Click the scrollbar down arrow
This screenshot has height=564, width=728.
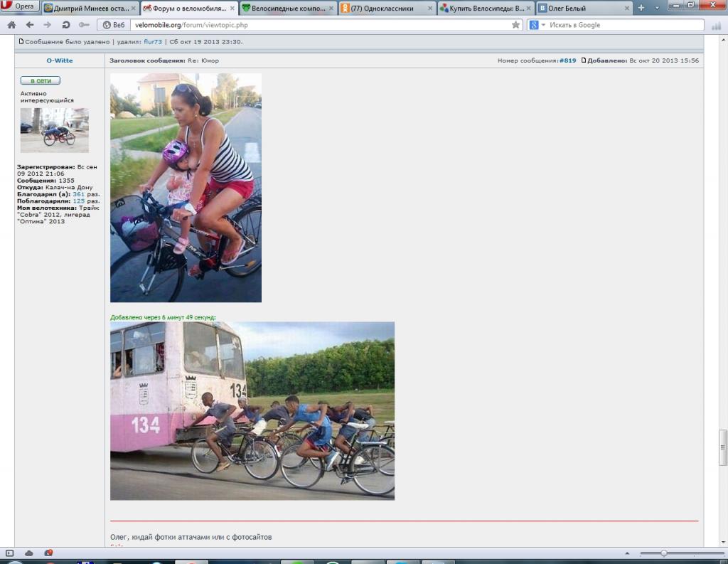pos(722,542)
